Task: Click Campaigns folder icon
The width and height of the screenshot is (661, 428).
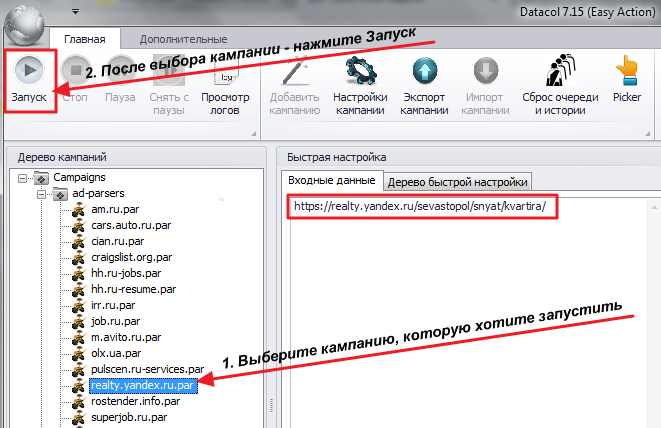Action: (41, 178)
